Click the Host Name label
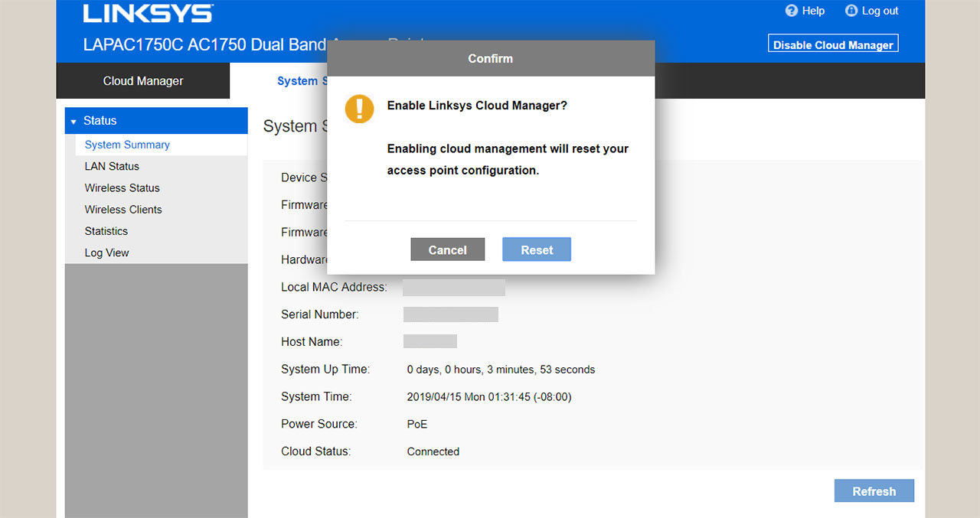This screenshot has height=518, width=980. tap(312, 342)
